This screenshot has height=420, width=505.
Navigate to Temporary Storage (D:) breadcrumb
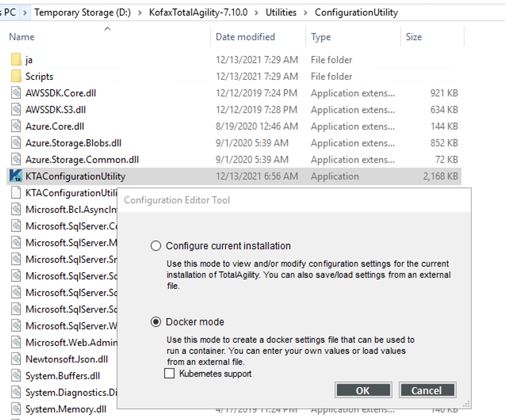82,13
